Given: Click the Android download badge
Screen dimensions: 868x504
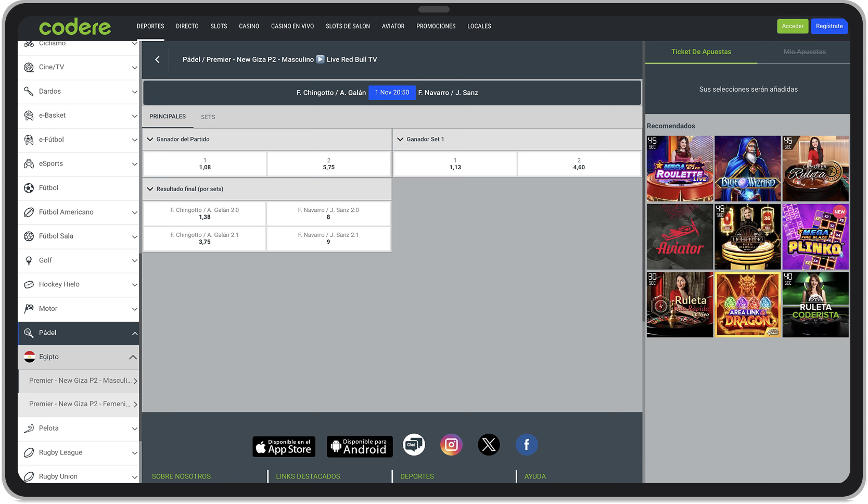Looking at the screenshot, I should (360, 447).
